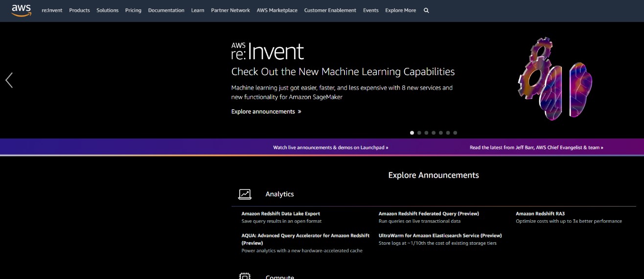This screenshot has width=644, height=279.
Task: Click 'Power analytics with a new hardware-accelerated cache'
Action: 302,251
